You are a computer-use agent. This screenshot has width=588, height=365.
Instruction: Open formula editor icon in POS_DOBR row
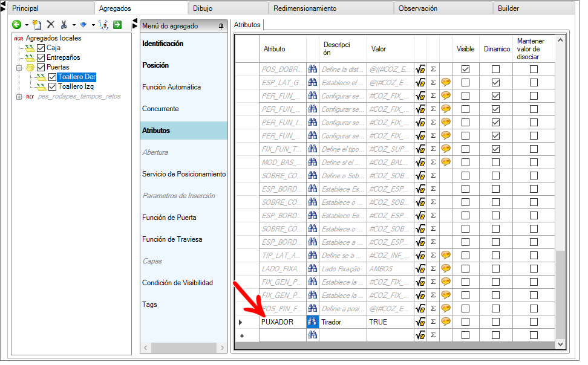[420, 69]
